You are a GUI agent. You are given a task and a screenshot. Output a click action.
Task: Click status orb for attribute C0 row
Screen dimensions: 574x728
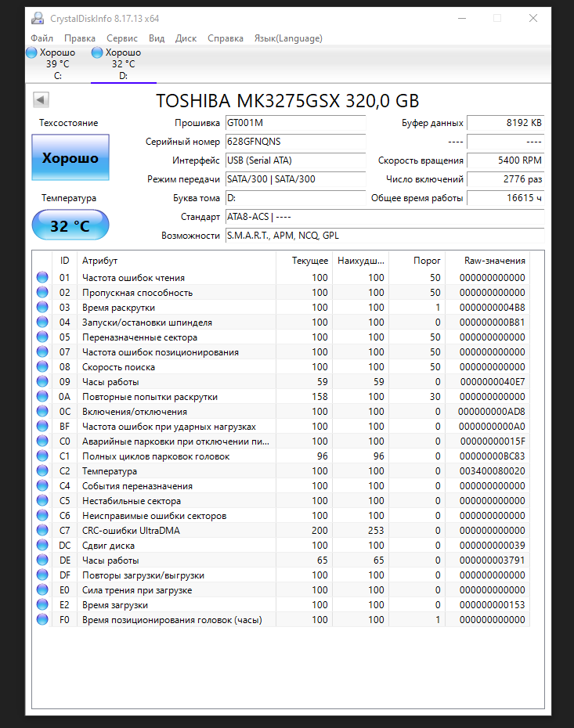coord(42,441)
